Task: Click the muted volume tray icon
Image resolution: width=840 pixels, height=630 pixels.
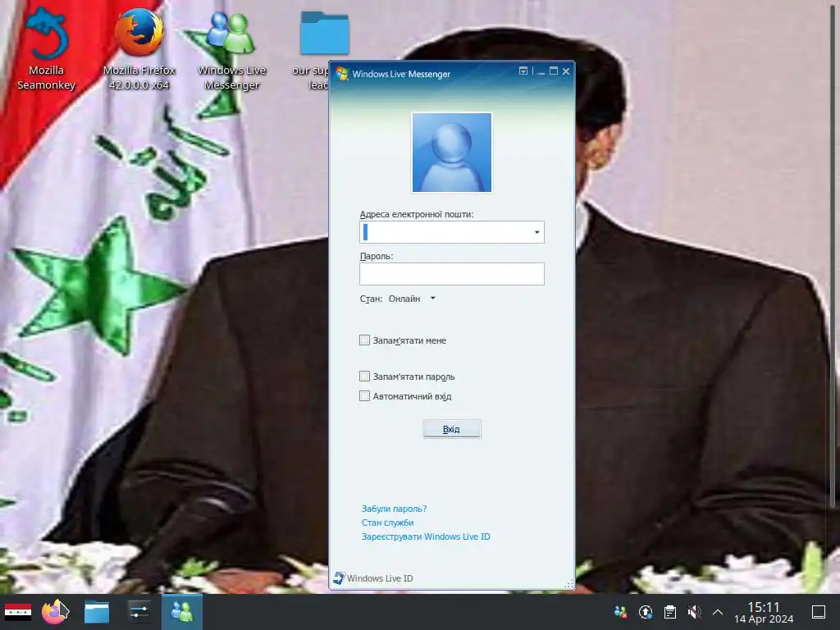Action: pyautogui.click(x=694, y=612)
